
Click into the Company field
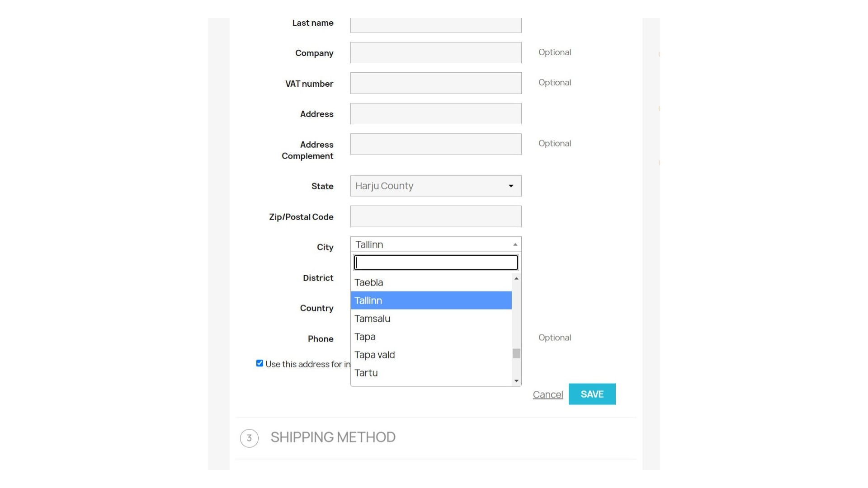click(435, 53)
